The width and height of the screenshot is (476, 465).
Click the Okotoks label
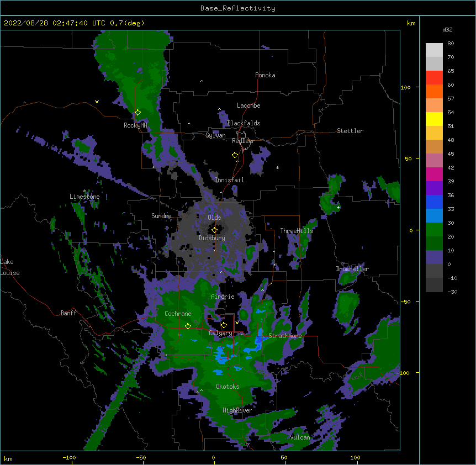point(228,387)
